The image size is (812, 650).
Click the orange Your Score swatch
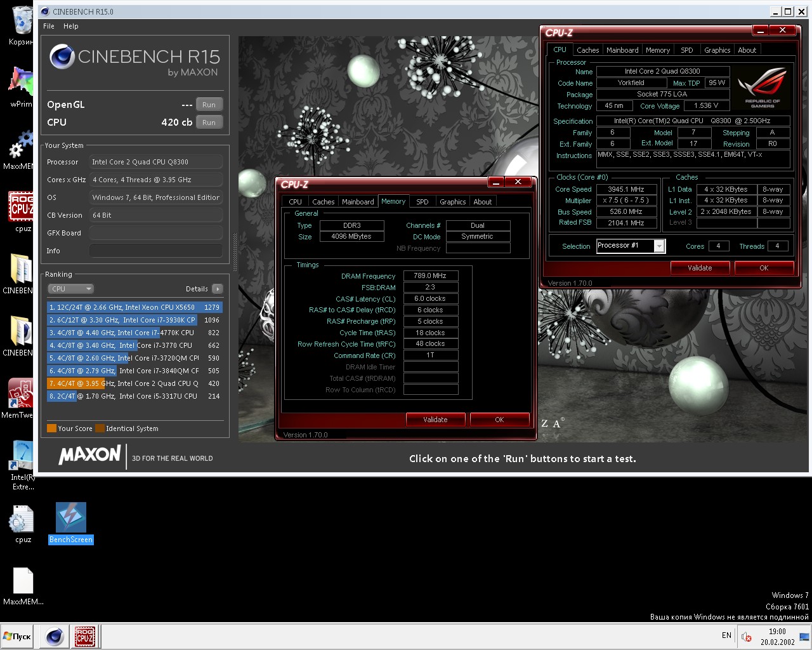(x=51, y=428)
